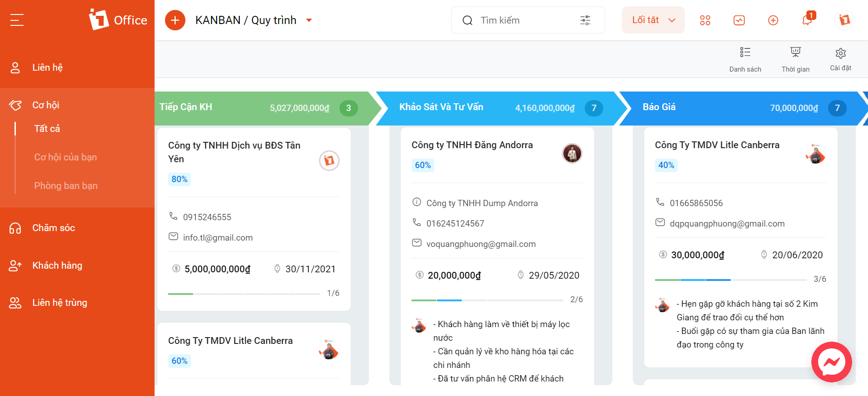Click the orange plus add button
Viewport: 868px width, 396px height.
pos(175,20)
